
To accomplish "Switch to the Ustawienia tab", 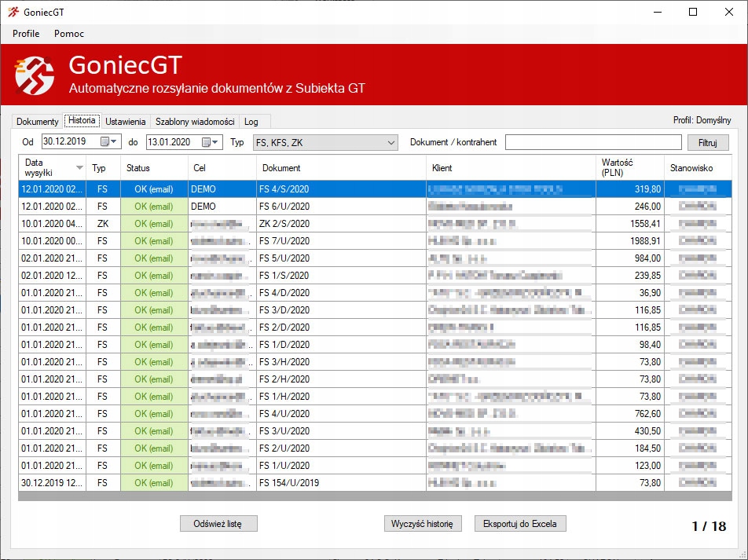I will [126, 122].
